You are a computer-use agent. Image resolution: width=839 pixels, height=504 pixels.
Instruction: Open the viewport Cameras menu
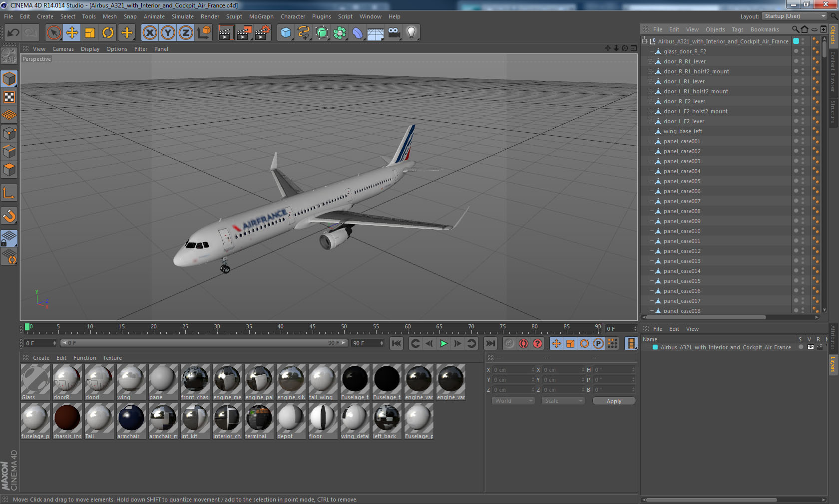coord(63,49)
